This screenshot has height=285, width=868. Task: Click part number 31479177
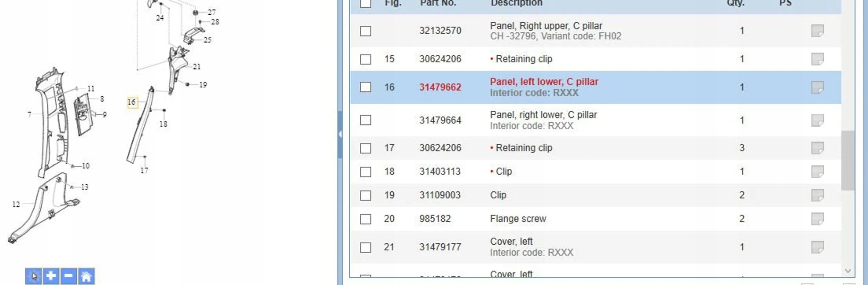tap(440, 247)
